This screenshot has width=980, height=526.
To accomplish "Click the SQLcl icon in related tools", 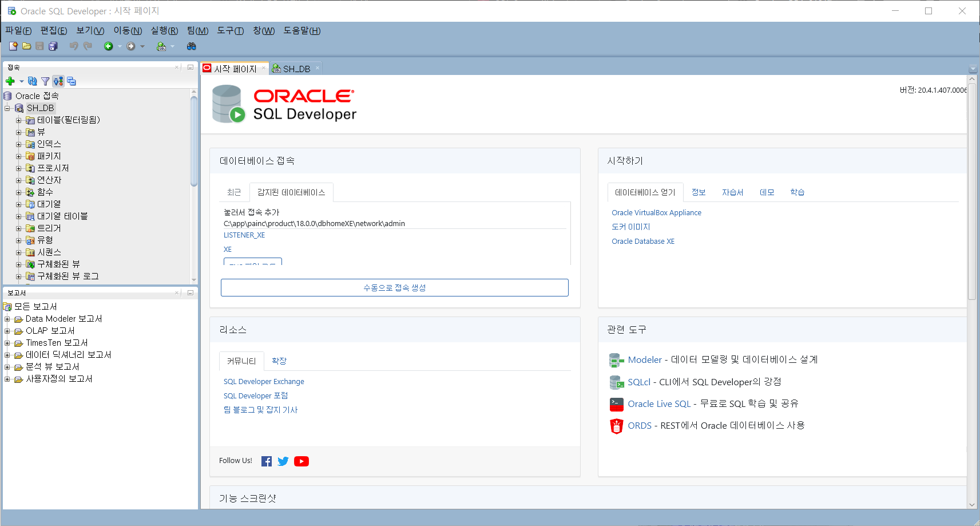I will [x=616, y=382].
